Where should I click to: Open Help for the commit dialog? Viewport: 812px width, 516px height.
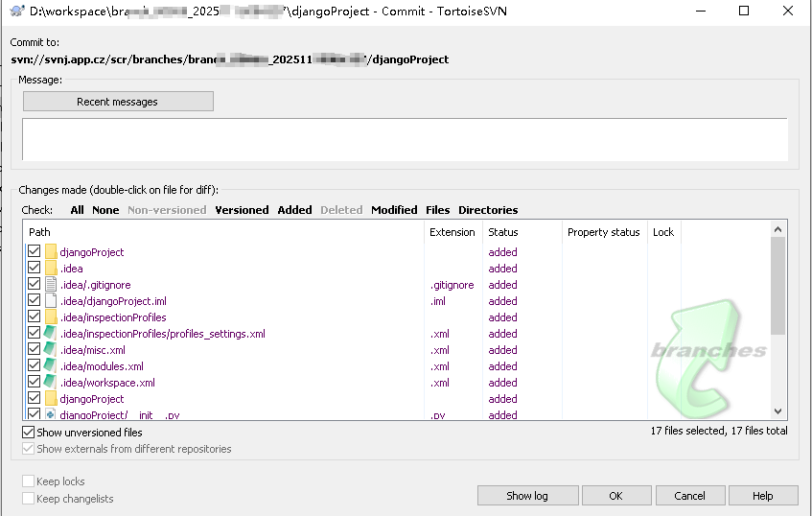pos(763,496)
